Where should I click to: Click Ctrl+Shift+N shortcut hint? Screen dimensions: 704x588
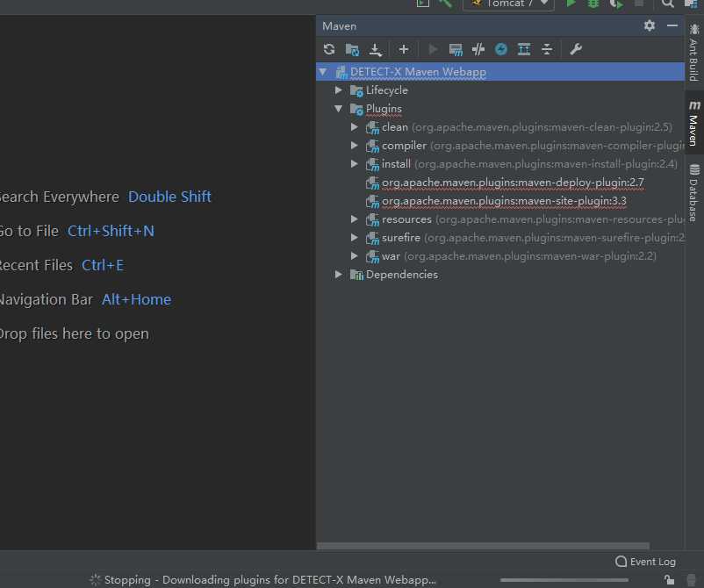tap(111, 231)
